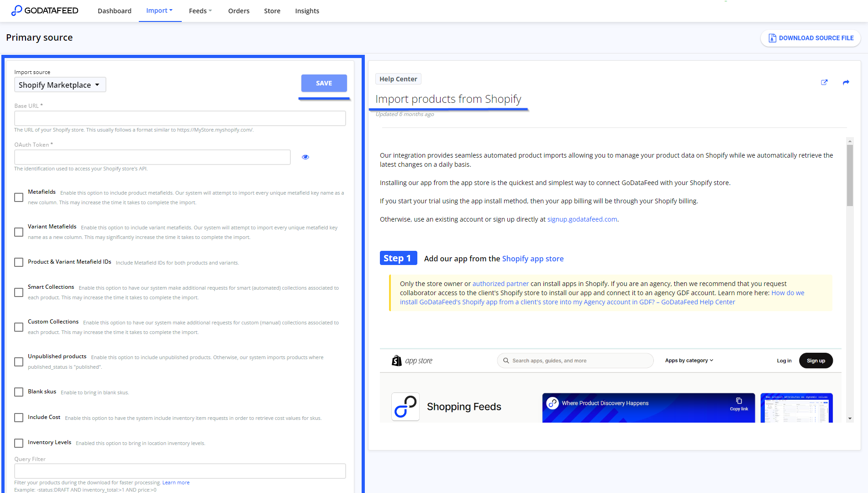
Task: Focus the Query Filter input field
Action: click(x=180, y=471)
